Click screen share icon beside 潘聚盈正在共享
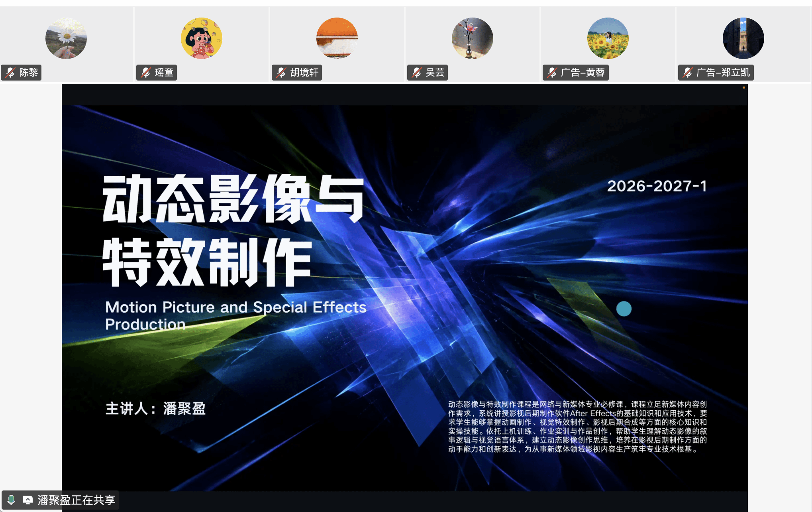 tap(28, 500)
